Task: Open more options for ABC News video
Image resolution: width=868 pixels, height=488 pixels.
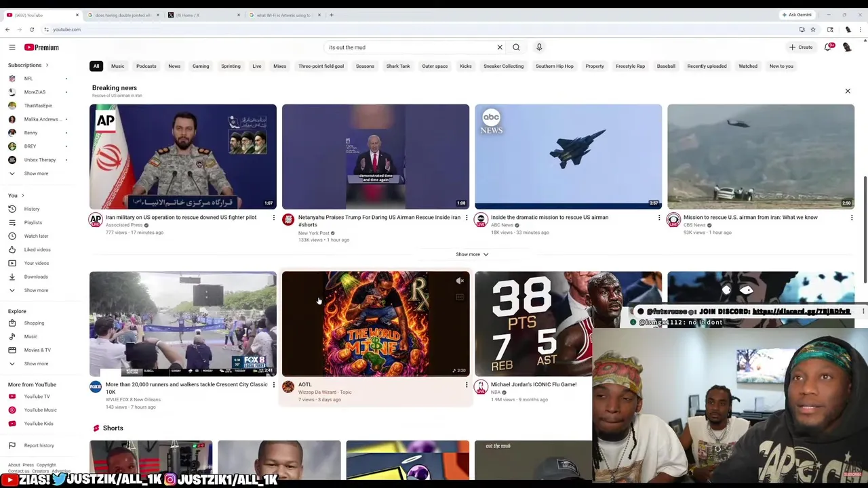Action: pos(659,218)
